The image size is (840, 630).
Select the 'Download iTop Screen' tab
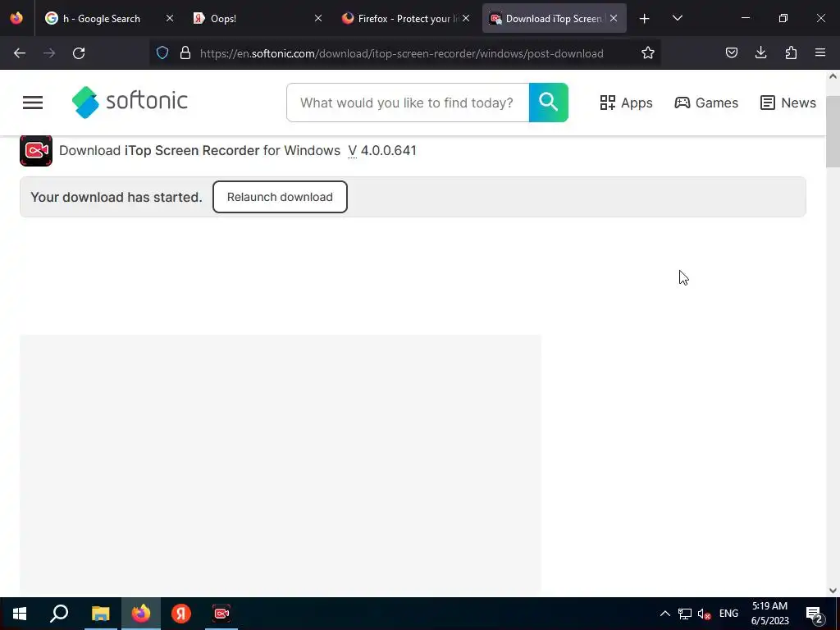(x=554, y=18)
